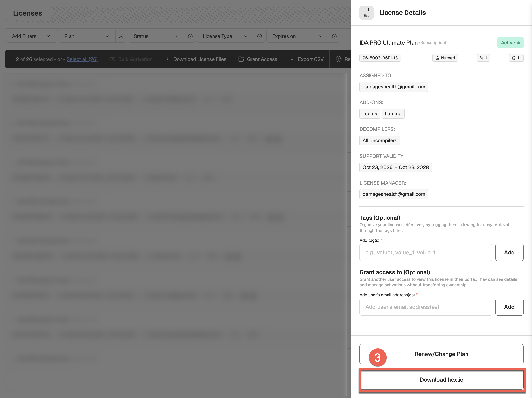The width and height of the screenshot is (532, 398).
Task: Click the Grant Access share icon
Action: pos(241,59)
